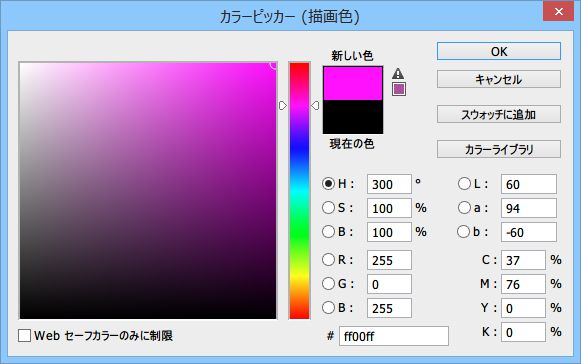This screenshot has width=581, height=364.
Task: Confirm color with the OK button
Action: tap(499, 51)
